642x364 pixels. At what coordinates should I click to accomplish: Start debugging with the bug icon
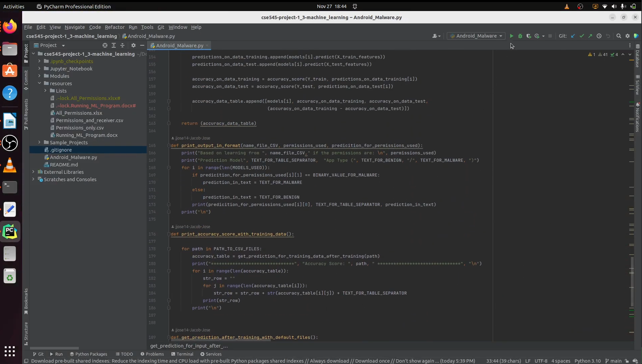click(x=520, y=36)
